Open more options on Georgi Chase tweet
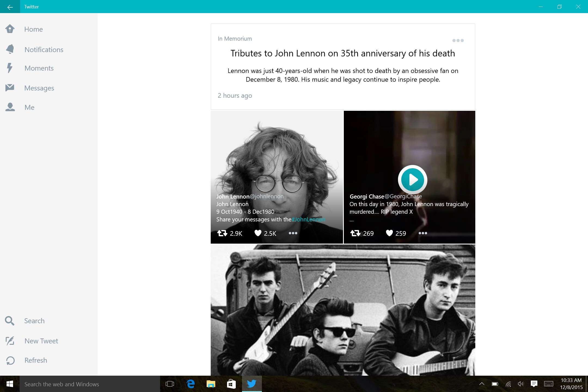The width and height of the screenshot is (588, 392). point(423,233)
